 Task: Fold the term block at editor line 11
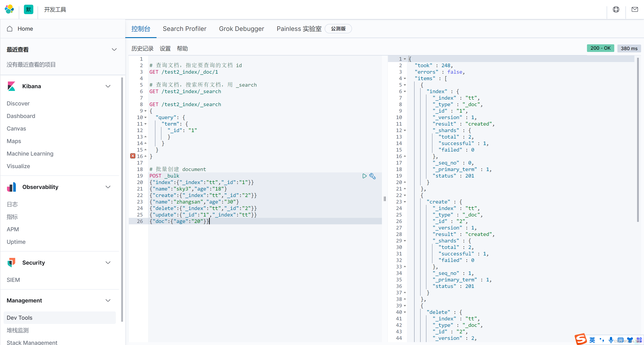[146, 124]
